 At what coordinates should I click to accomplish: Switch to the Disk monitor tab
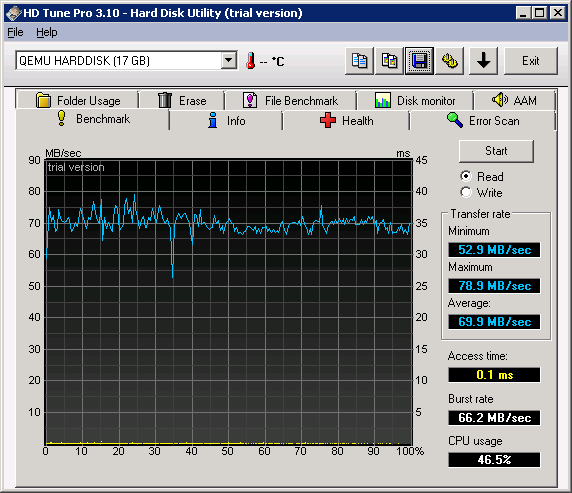click(x=415, y=100)
